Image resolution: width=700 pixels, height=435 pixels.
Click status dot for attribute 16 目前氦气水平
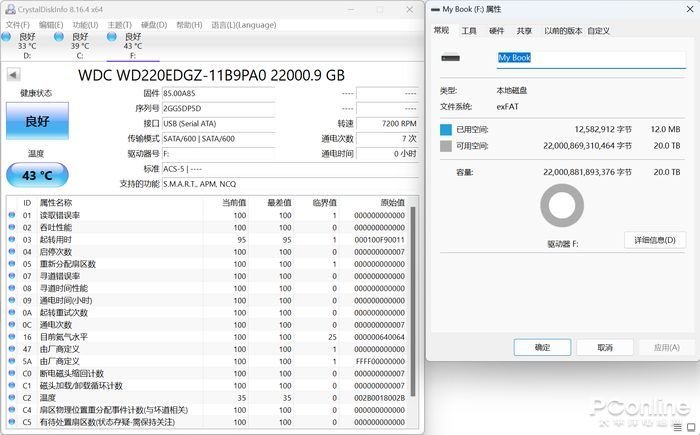pyautogui.click(x=12, y=337)
